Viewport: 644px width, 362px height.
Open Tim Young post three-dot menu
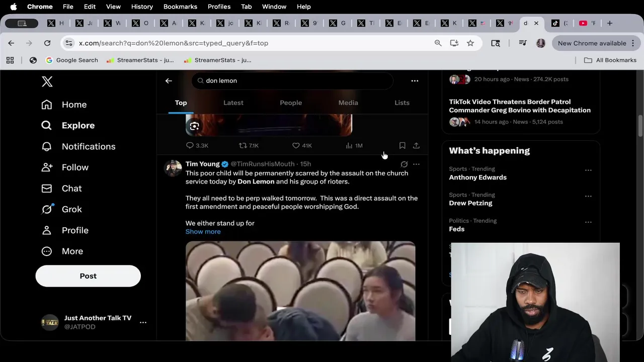[416, 164]
